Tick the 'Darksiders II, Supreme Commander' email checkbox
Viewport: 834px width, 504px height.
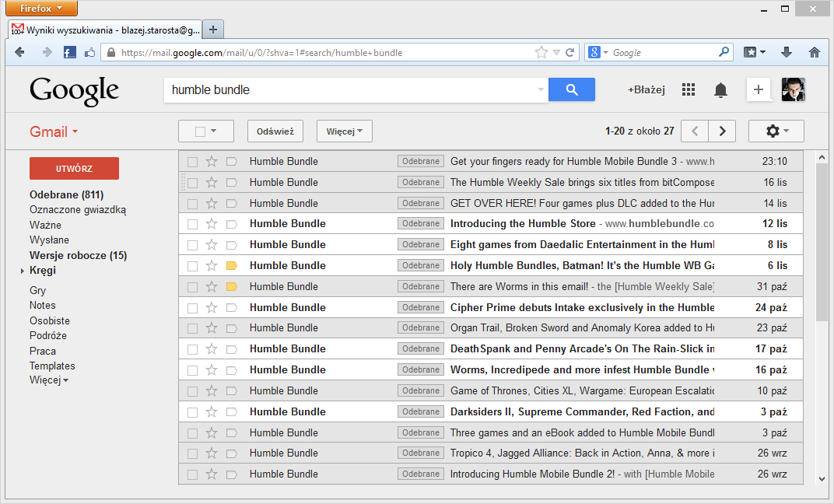tap(192, 412)
